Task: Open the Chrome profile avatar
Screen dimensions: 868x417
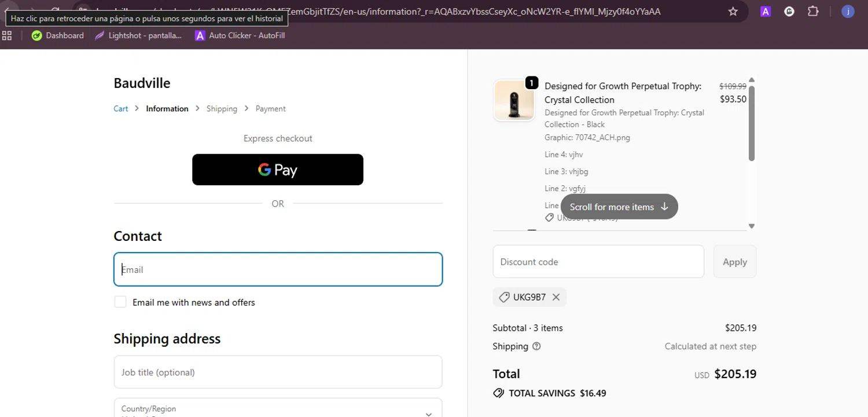Action: [848, 12]
